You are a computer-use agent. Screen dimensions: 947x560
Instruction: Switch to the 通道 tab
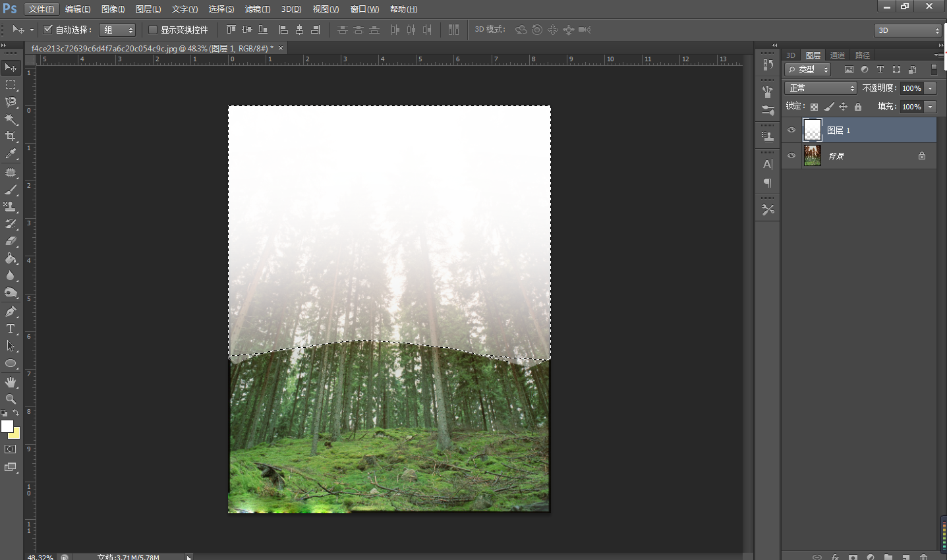838,55
